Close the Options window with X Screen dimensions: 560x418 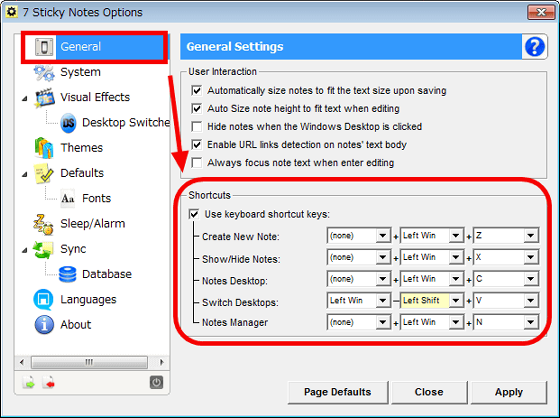[x=541, y=12]
